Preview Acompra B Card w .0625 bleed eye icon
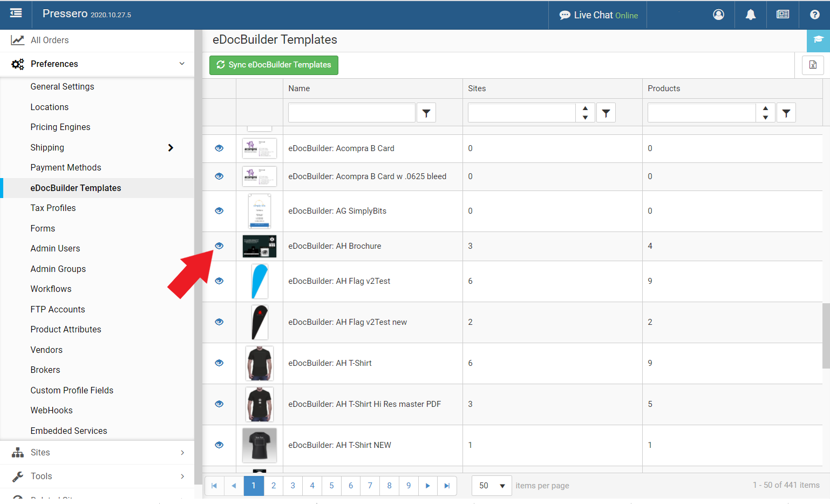 click(219, 176)
